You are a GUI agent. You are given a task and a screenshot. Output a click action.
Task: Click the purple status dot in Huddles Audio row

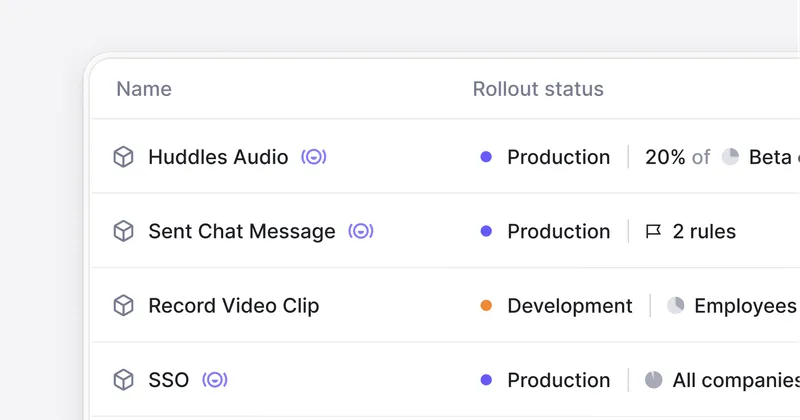point(486,157)
